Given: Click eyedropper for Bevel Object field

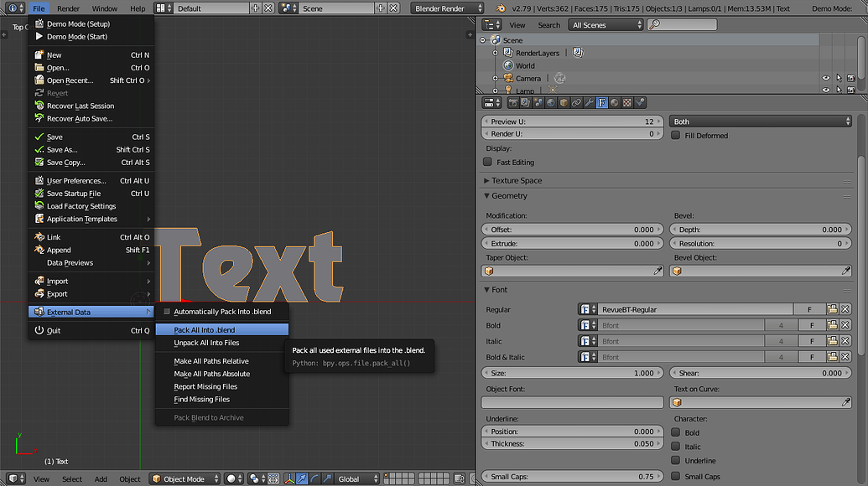Looking at the screenshot, I should (x=846, y=271).
